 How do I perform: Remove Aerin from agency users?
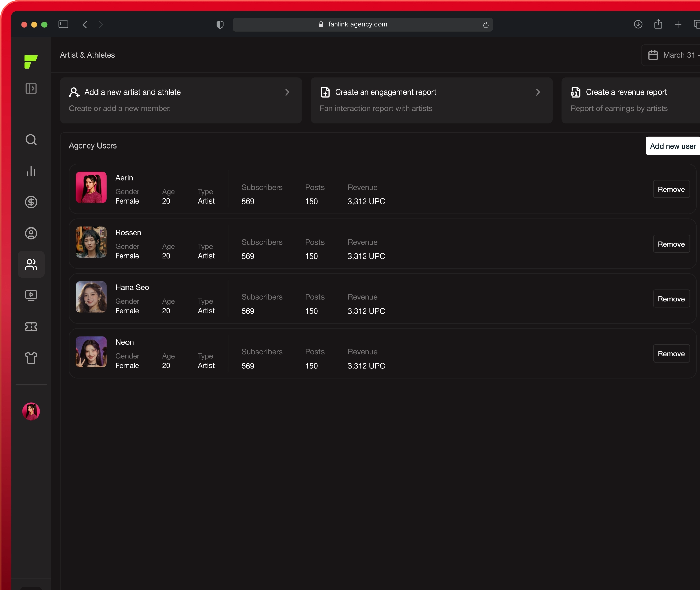point(671,189)
